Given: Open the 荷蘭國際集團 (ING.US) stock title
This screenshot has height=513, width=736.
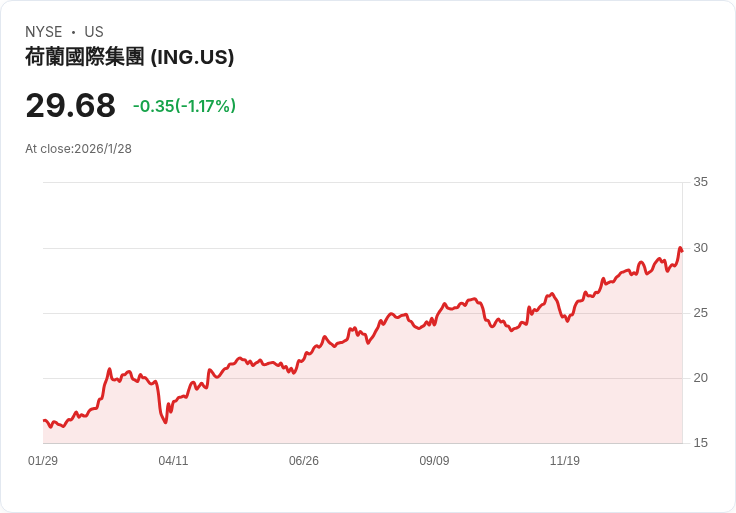Looking at the screenshot, I should coord(130,57).
